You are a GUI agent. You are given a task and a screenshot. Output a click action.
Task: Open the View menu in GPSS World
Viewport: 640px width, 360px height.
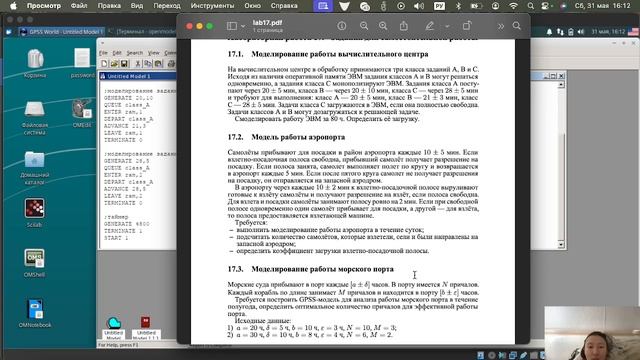(153, 53)
